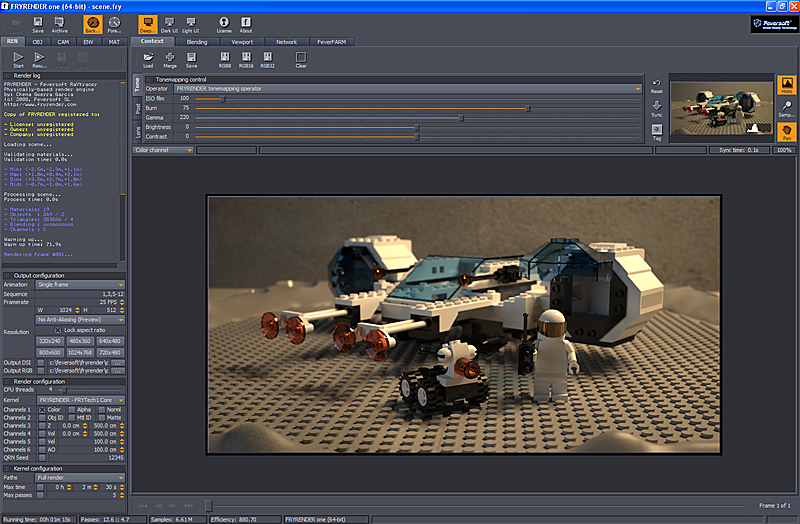Image resolution: width=800 pixels, height=524 pixels.
Task: Click the Gamma slider handle
Action: click(461, 117)
